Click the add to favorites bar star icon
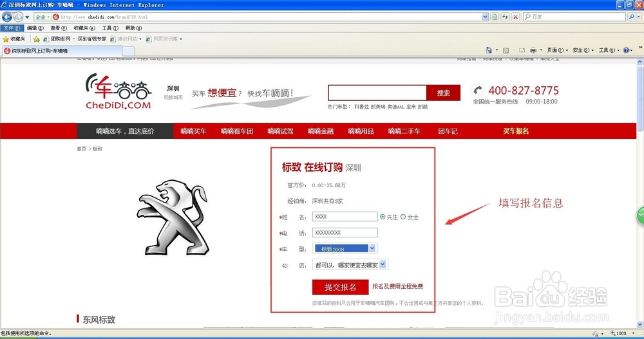Screen dimensions: 644x339 tap(37, 39)
